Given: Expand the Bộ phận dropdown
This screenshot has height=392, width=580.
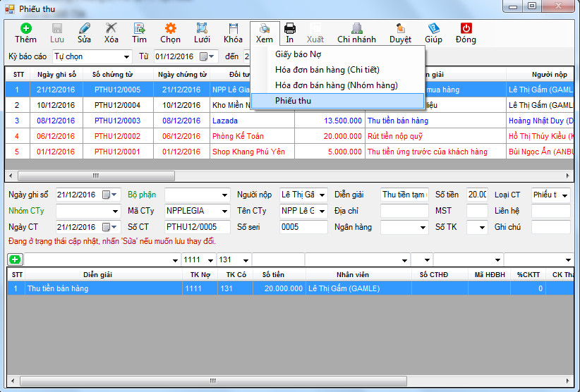Looking at the screenshot, I should click(x=224, y=195).
